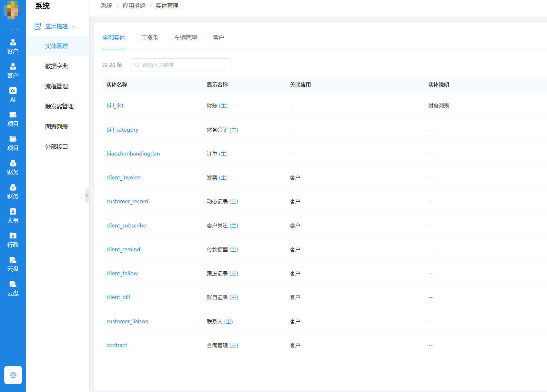This screenshot has width=547, height=392.
Task: Focus the 请输入关键字 search input field
Action: (x=184, y=65)
